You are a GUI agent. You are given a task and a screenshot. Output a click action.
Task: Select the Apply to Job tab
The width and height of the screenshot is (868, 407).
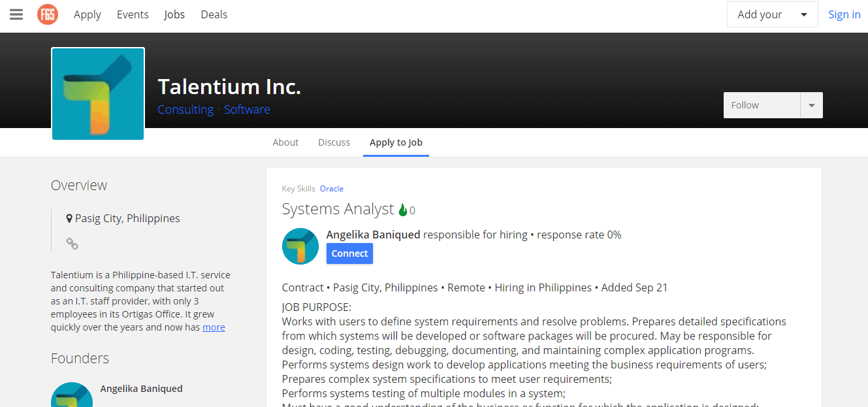pyautogui.click(x=396, y=142)
